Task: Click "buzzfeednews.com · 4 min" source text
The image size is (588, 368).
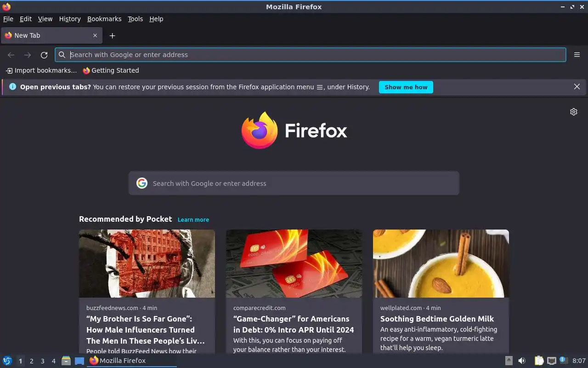Action: point(122,308)
